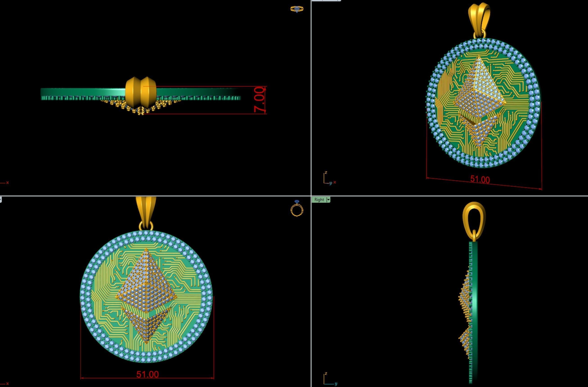Click the center intersection of viewport dividers
Screen dimensions: 588x387
311,196
